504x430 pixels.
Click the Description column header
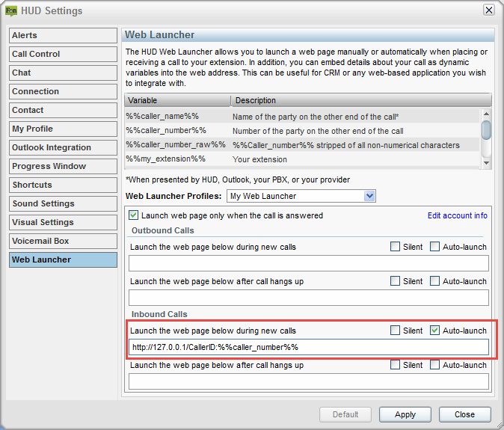[361, 100]
